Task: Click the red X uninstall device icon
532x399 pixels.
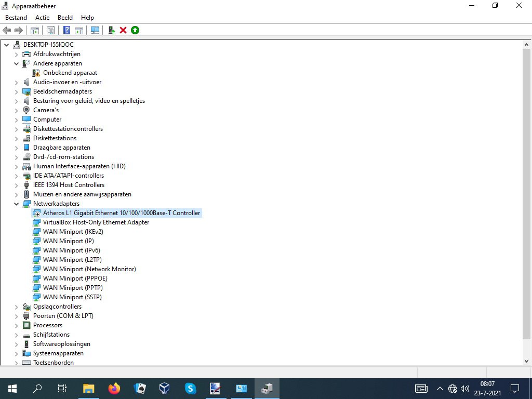Action: [x=123, y=30]
